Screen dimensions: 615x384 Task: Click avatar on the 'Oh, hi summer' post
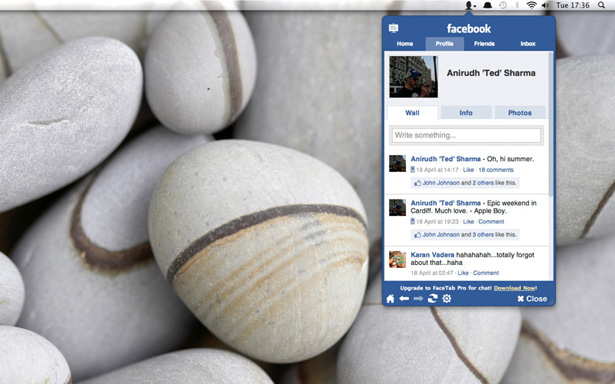397,164
